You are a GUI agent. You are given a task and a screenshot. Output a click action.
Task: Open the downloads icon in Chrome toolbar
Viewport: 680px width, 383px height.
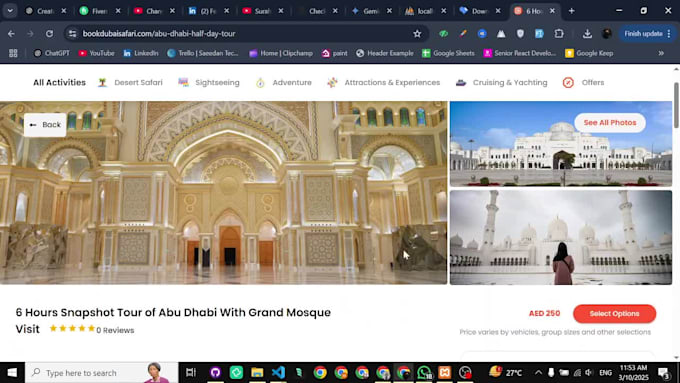coord(587,33)
